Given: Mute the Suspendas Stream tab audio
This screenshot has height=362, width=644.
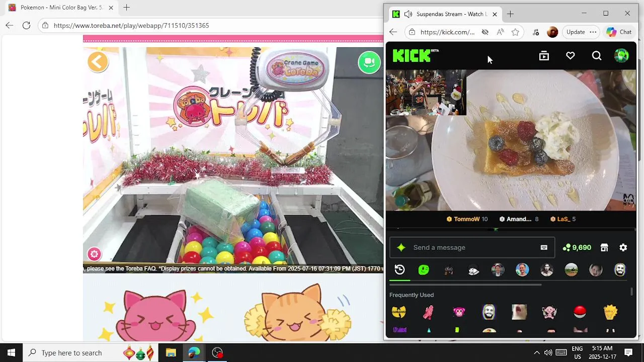Looking at the screenshot, I should (x=408, y=14).
